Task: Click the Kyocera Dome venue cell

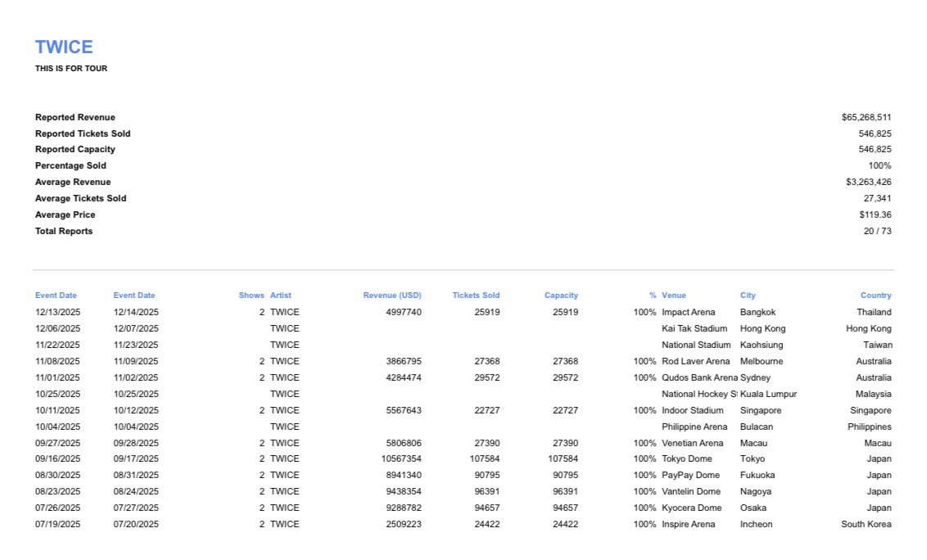Action: (x=692, y=508)
